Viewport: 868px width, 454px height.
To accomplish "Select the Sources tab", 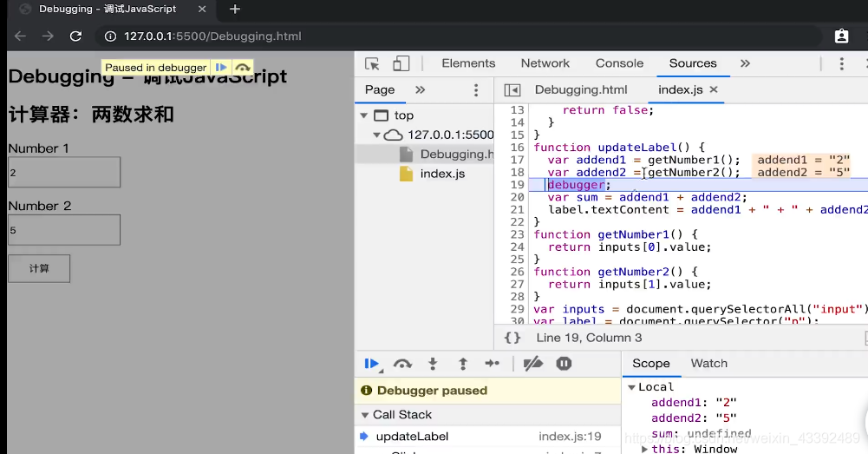I will pos(693,63).
